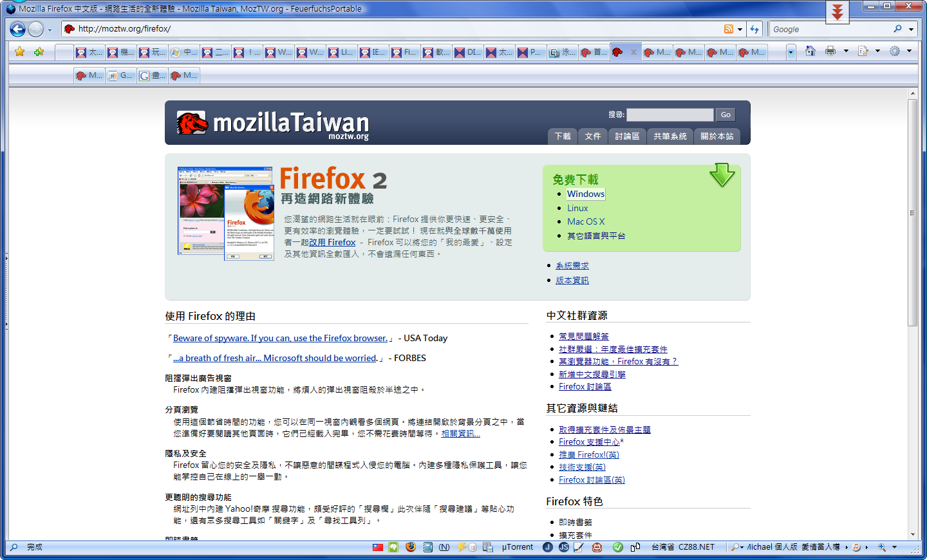Click the dark blue JS icon in status bar
This screenshot has width=927, height=560.
(564, 547)
